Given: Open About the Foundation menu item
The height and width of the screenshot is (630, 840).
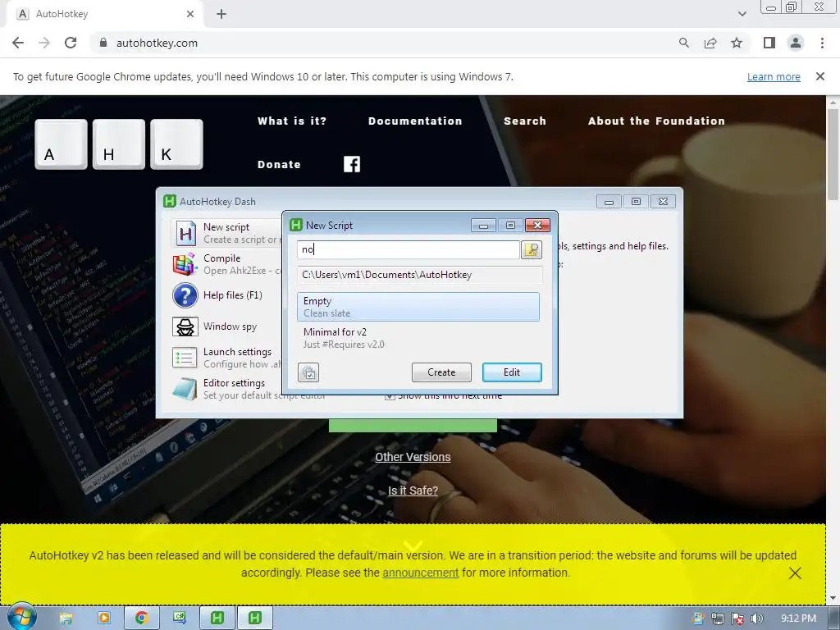Looking at the screenshot, I should (x=656, y=121).
